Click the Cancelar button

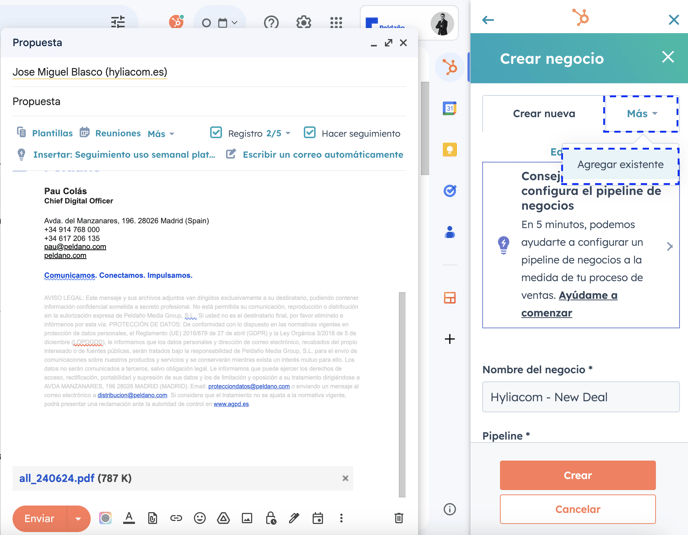(x=577, y=509)
